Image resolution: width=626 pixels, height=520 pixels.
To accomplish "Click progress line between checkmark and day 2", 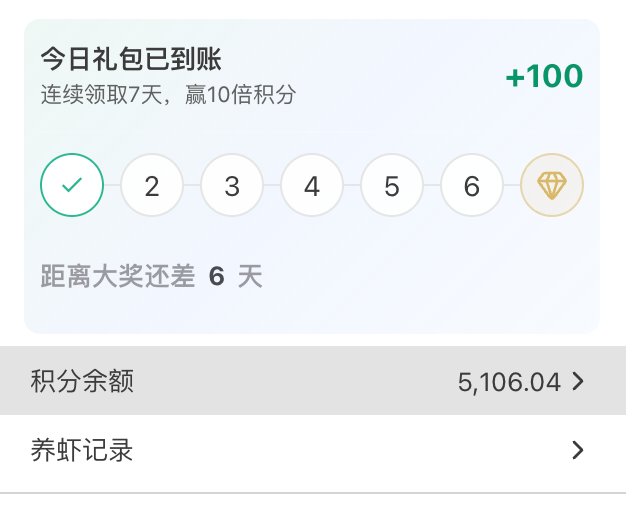I will click(x=112, y=186).
